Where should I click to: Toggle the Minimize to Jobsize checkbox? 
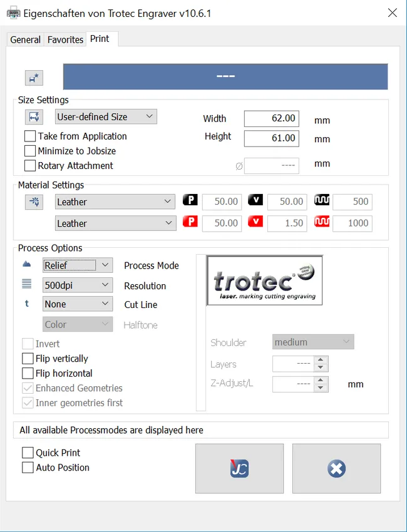30,151
